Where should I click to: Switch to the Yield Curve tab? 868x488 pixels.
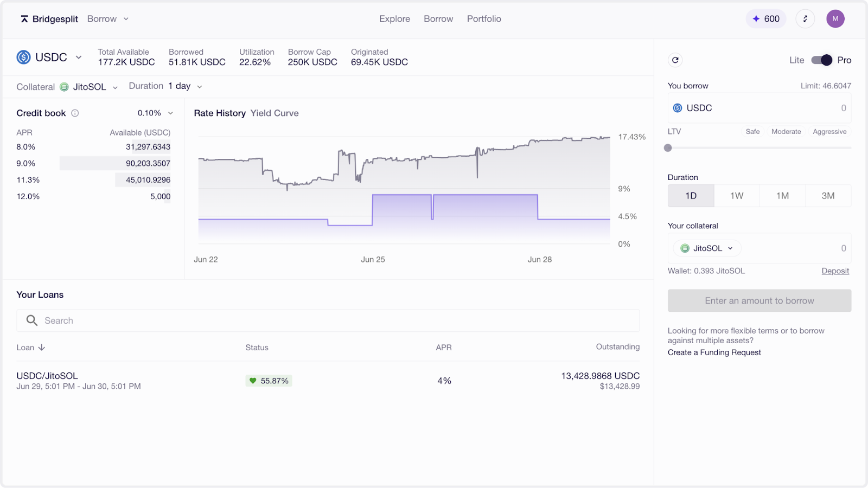pos(275,113)
